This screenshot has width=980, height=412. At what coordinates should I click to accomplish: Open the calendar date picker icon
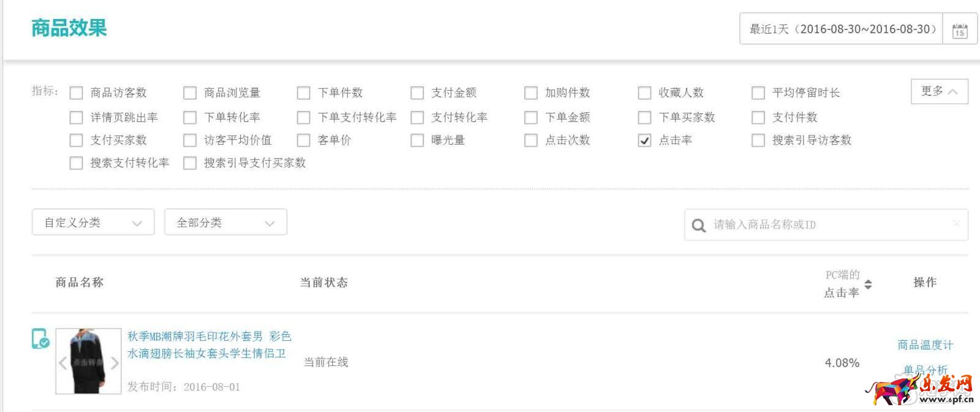pyautogui.click(x=960, y=30)
